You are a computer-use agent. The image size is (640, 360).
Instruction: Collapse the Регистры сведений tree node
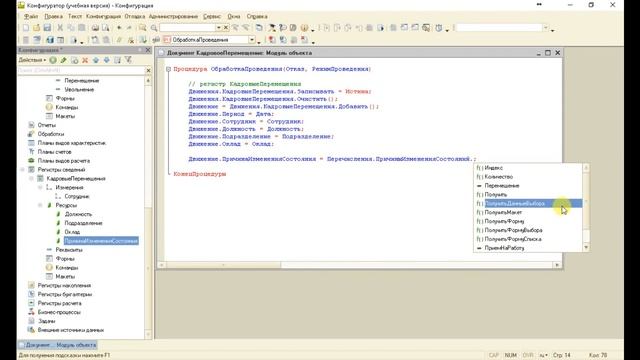[x=22, y=169]
